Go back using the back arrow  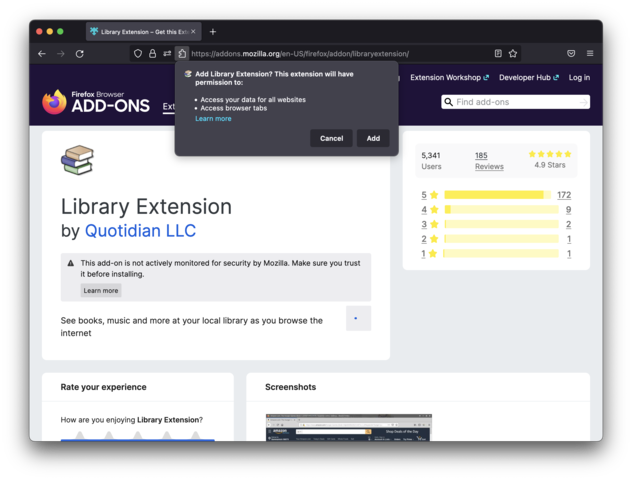pyautogui.click(x=42, y=54)
